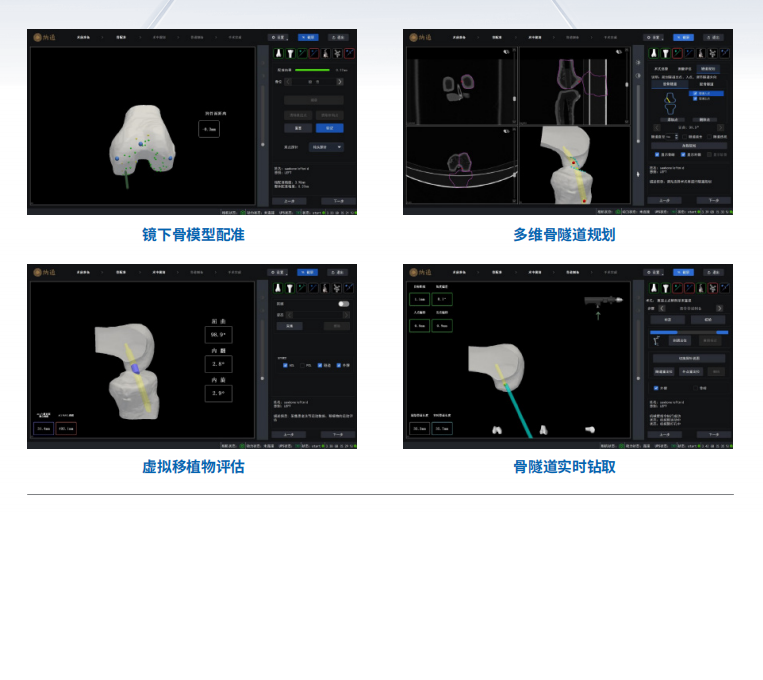The height and width of the screenshot is (680, 763).
Task: Switch to the rightmost tab in tunnel planning panel
Action: tap(708, 69)
